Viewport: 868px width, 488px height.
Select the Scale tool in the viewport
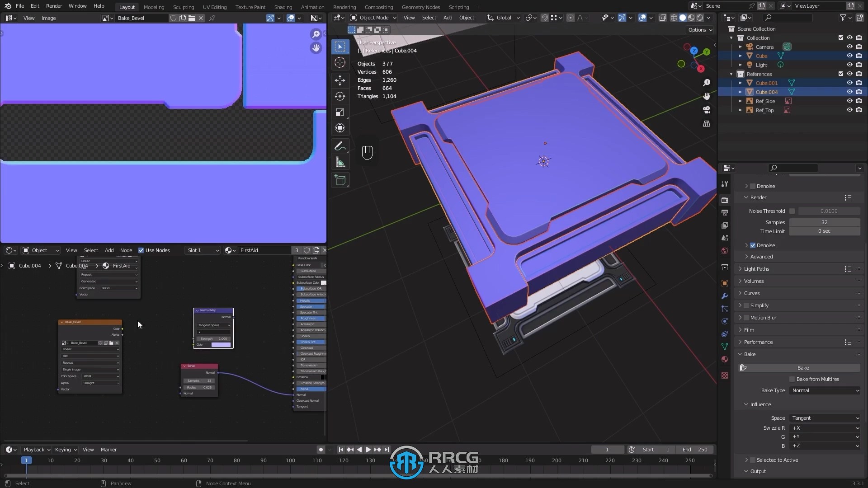(340, 112)
